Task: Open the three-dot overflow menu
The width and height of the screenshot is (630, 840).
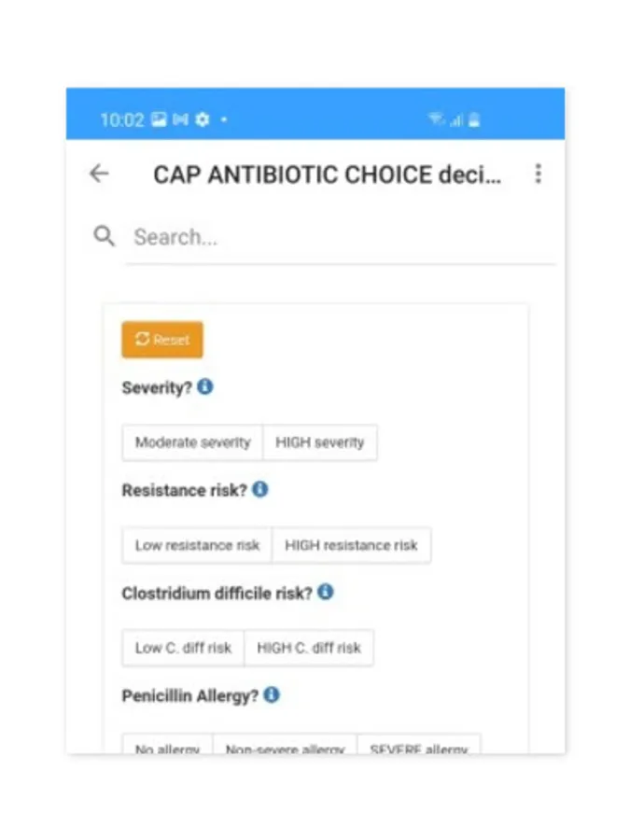Action: click(538, 174)
